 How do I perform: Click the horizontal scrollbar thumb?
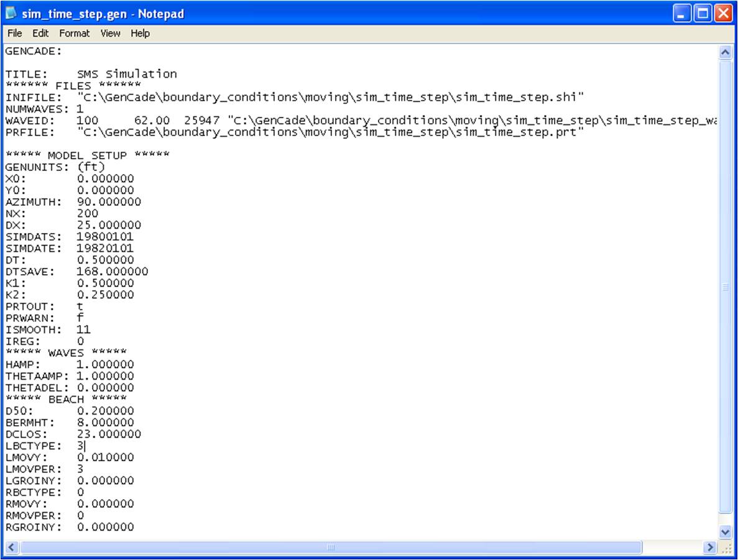click(331, 548)
